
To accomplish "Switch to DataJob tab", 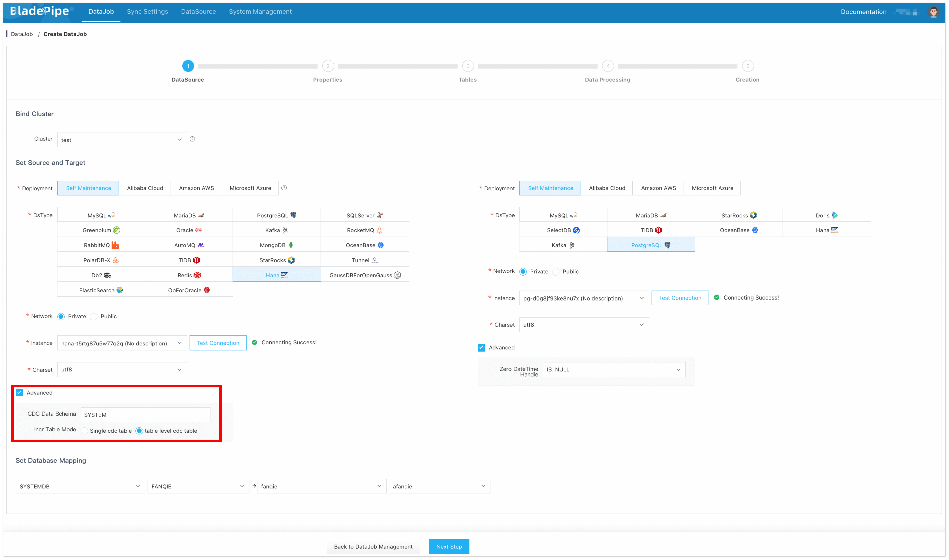I will coord(101,12).
